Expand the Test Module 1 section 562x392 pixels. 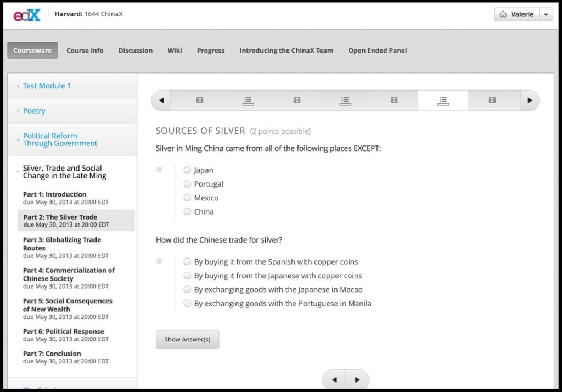47,86
